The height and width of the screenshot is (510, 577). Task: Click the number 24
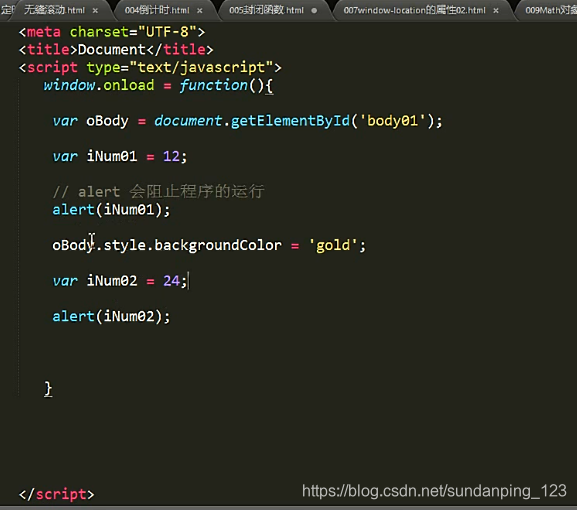(171, 281)
